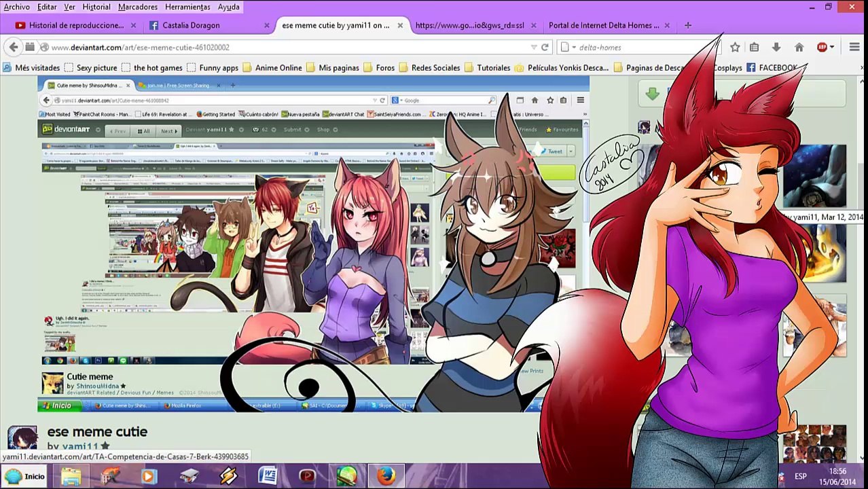Open the Marcadores menu
This screenshot has height=489, width=868.
pos(138,7)
